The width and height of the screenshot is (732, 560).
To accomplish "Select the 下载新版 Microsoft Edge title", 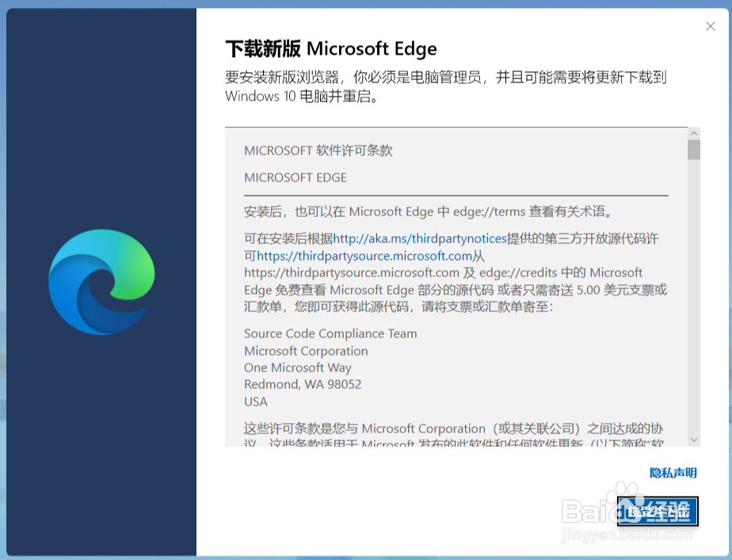I will [x=330, y=49].
